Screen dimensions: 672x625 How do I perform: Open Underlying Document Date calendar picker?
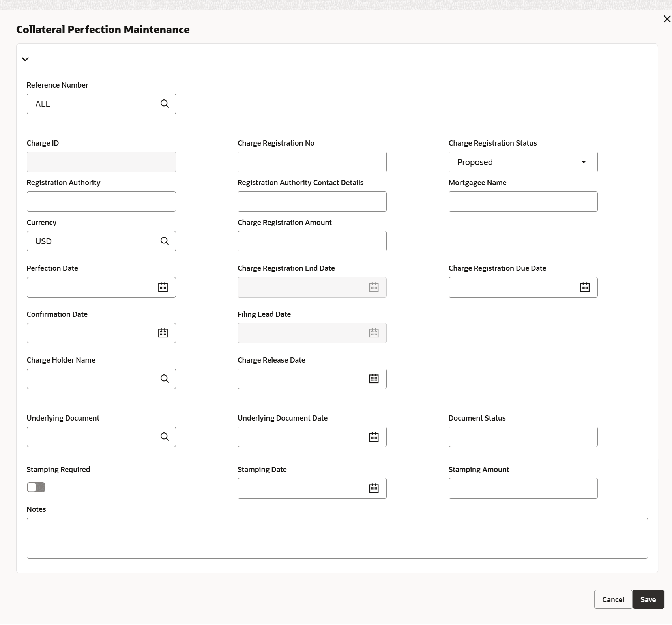tap(374, 437)
